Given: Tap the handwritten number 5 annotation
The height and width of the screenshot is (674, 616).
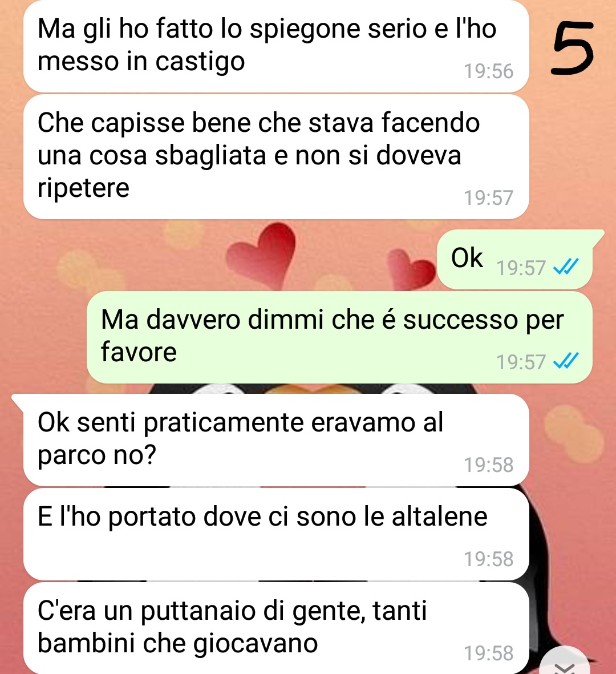Looking at the screenshot, I should pyautogui.click(x=573, y=47).
